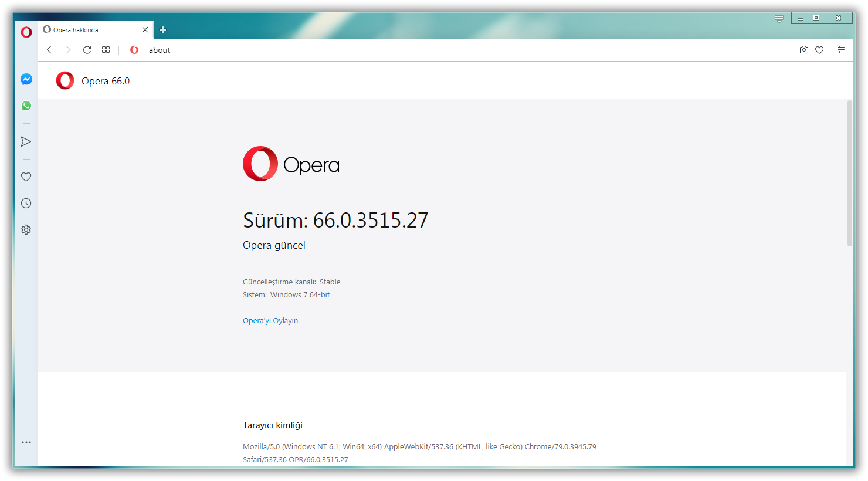Click the address bar showing about

pyautogui.click(x=469, y=50)
